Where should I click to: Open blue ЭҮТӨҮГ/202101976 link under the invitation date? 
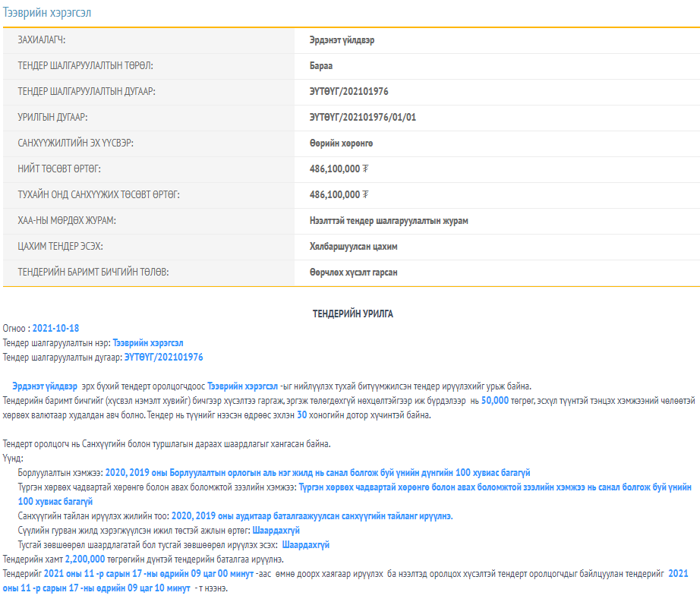click(x=163, y=357)
